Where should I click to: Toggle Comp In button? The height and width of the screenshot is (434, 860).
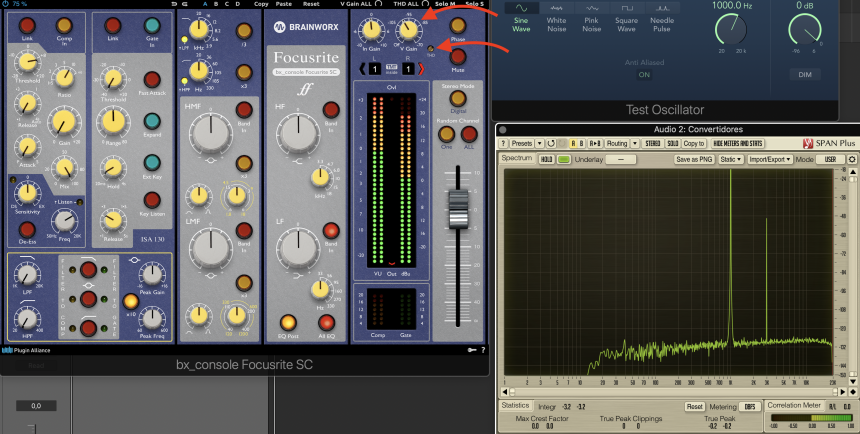(64, 25)
